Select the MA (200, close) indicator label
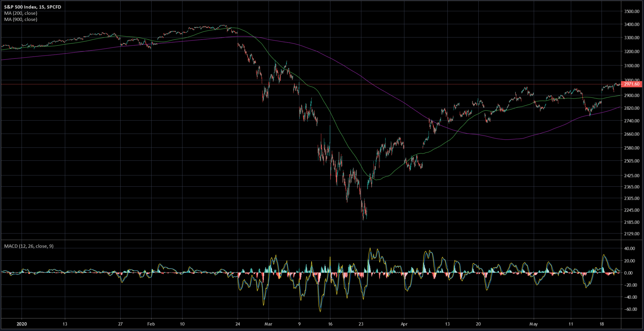The height and width of the screenshot is (331, 644). click(x=21, y=13)
